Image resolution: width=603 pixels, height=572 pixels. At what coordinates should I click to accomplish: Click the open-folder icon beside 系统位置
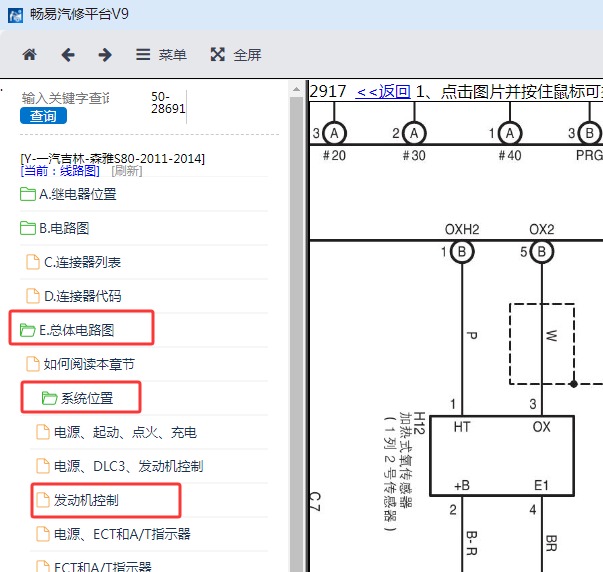click(x=49, y=398)
